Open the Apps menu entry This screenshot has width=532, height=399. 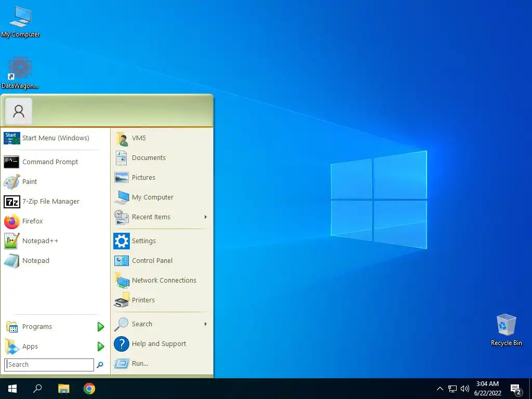[x=55, y=347]
